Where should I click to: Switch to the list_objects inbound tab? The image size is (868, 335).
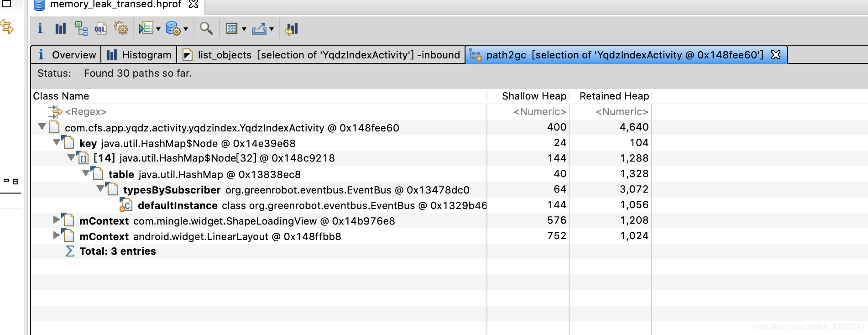pos(321,55)
